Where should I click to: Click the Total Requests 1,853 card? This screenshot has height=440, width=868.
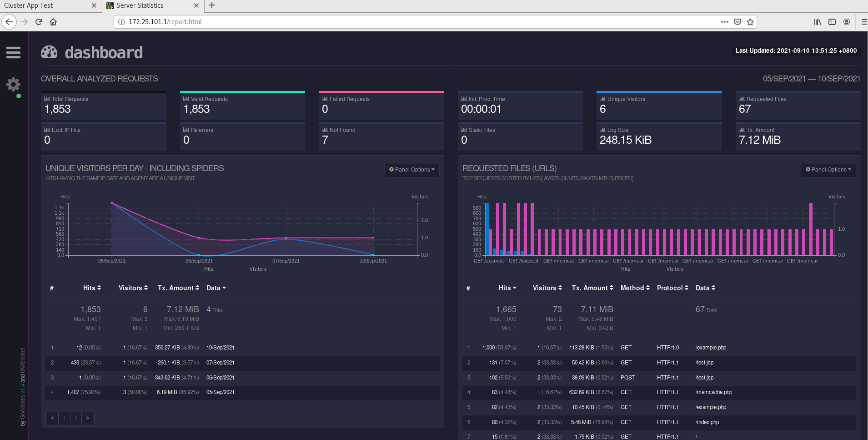click(104, 106)
